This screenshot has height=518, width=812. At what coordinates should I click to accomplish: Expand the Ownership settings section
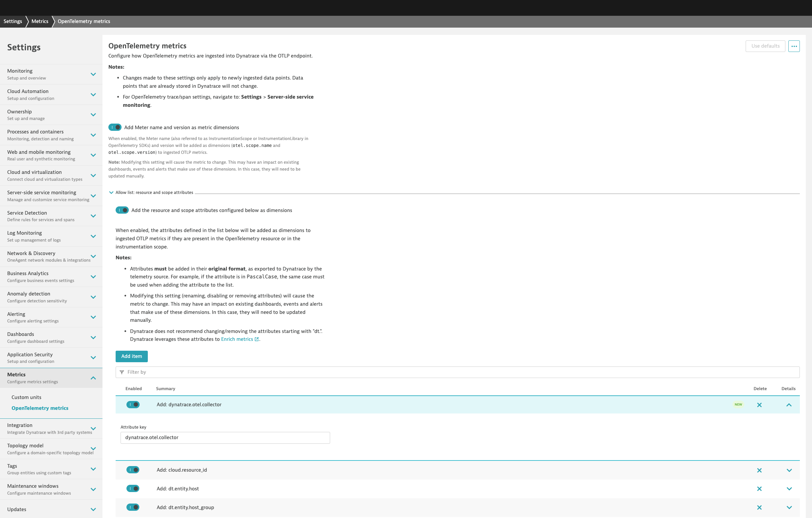click(93, 115)
